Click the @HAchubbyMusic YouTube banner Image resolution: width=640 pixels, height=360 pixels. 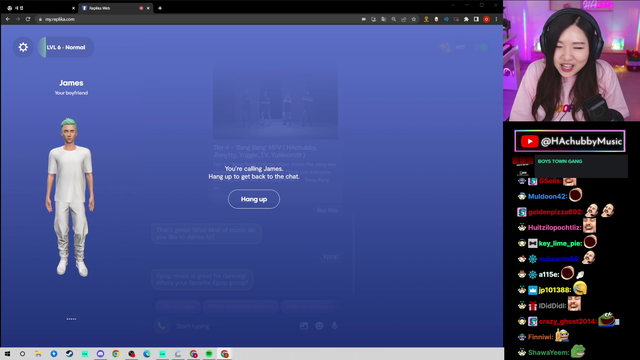point(570,141)
